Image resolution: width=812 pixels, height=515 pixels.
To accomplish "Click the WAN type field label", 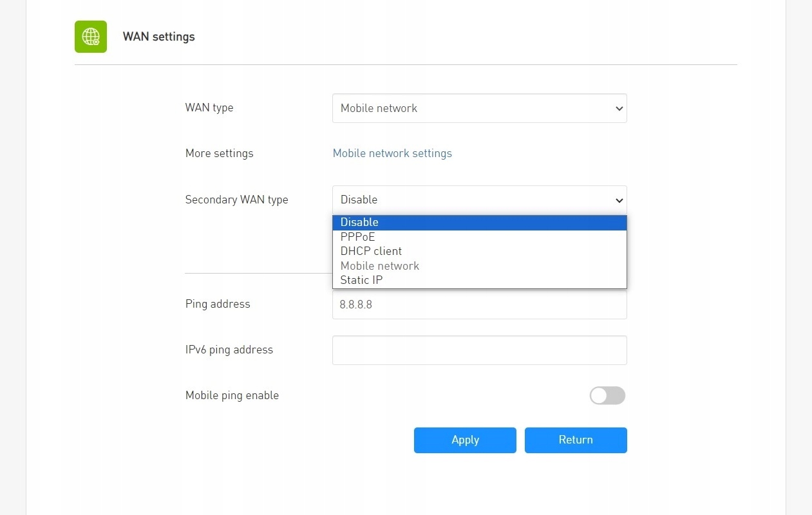I will [x=209, y=108].
